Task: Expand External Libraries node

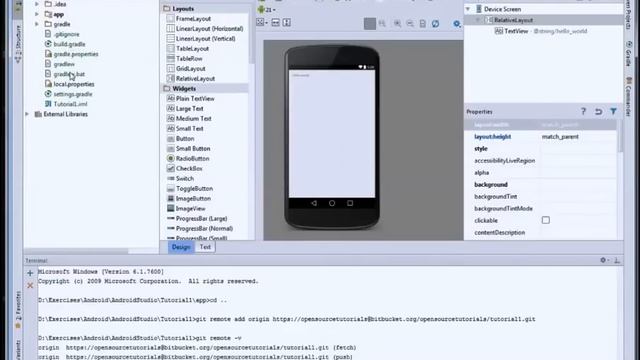Action: [x=27, y=114]
